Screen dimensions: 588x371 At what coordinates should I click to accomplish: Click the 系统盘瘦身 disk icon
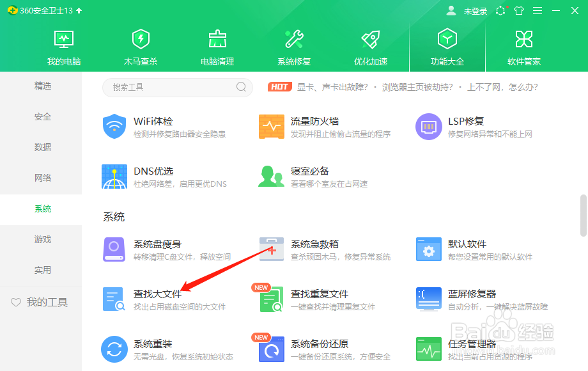114,249
